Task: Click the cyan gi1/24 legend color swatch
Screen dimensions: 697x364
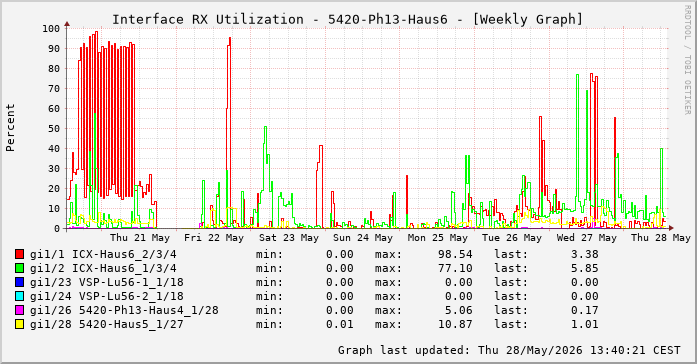Action: point(19,296)
